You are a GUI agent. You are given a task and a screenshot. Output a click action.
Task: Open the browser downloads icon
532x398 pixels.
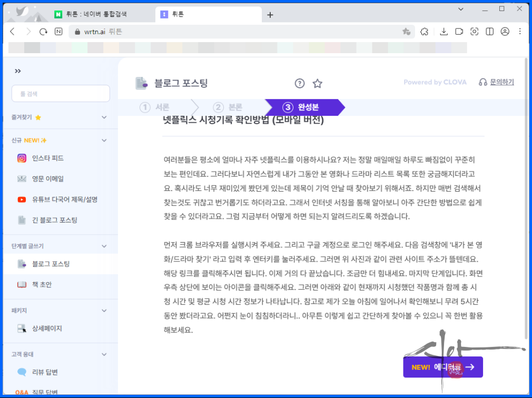[444, 32]
